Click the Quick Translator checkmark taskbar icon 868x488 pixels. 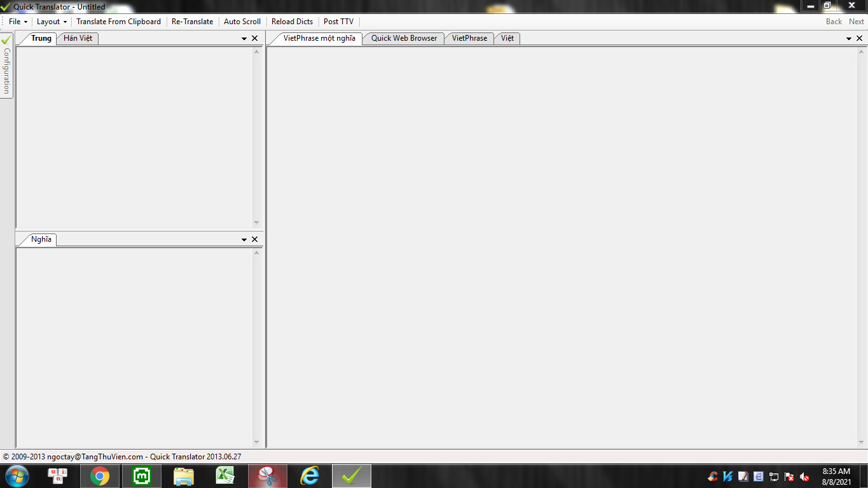point(351,476)
